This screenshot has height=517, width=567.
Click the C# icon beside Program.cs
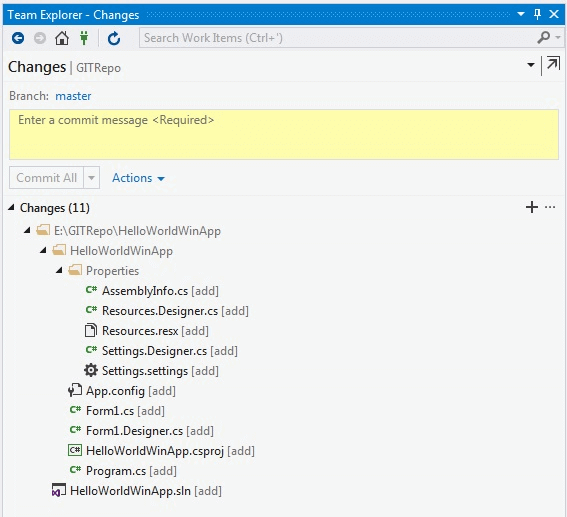(76, 470)
